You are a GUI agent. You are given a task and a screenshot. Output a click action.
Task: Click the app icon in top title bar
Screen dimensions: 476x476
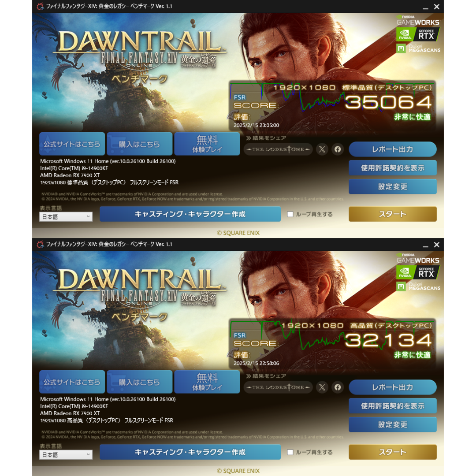coord(40,6)
